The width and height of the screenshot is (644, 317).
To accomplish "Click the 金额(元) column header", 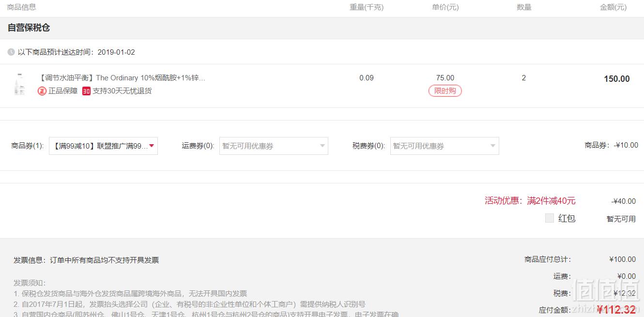I will point(613,7).
